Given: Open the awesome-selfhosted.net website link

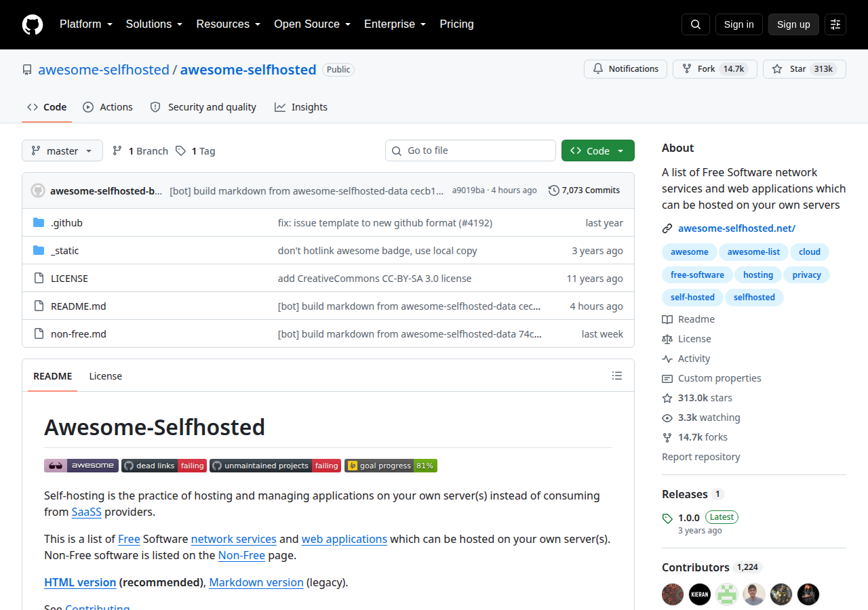Looking at the screenshot, I should tap(736, 228).
